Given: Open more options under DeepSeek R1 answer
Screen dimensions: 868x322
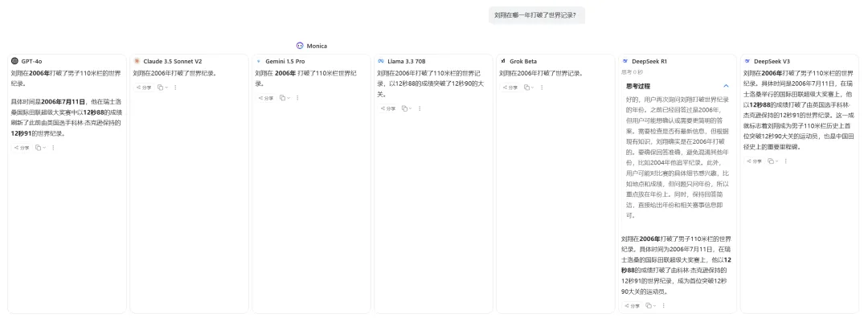Looking at the screenshot, I should tap(664, 305).
